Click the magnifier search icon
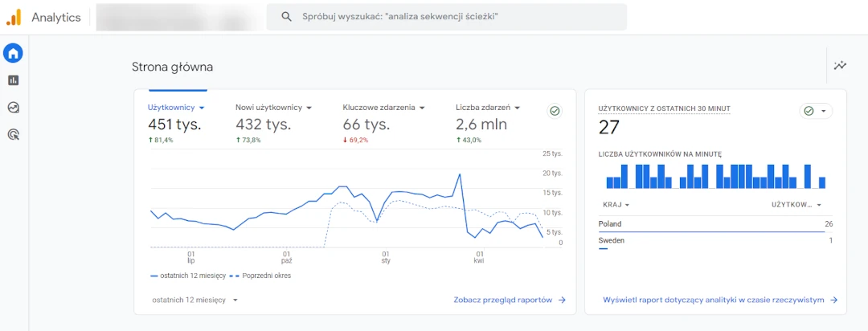Screen dimensions: 868x331 tap(286, 17)
